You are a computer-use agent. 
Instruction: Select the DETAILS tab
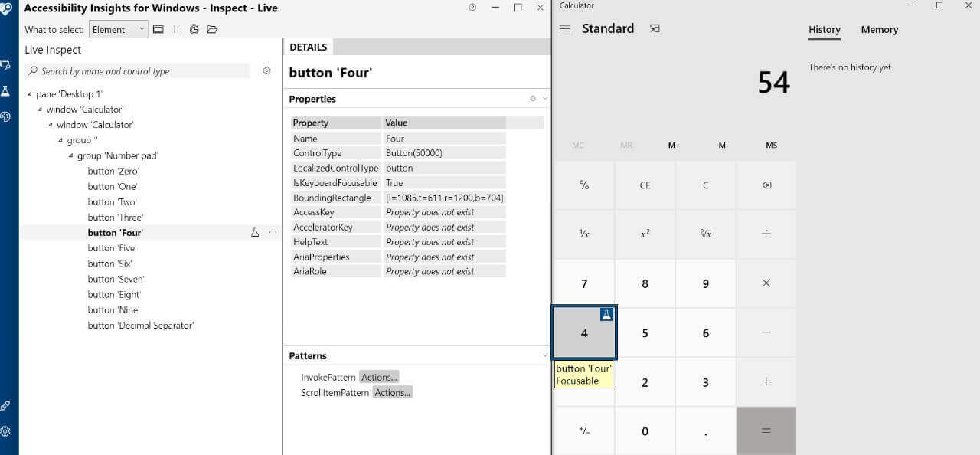[x=308, y=47]
